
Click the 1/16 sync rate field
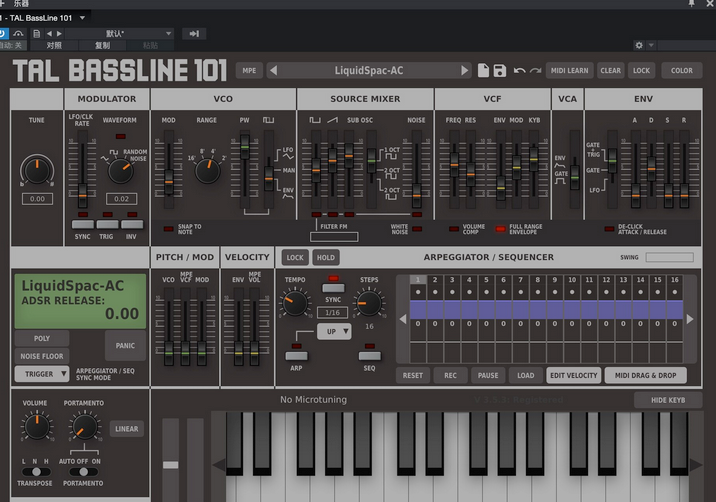click(332, 313)
